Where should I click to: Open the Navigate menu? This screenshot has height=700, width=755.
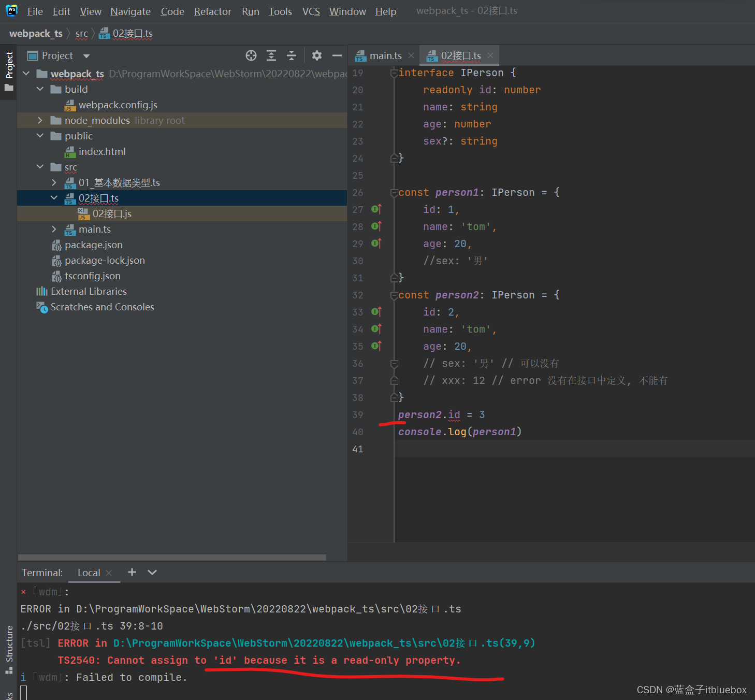130,11
